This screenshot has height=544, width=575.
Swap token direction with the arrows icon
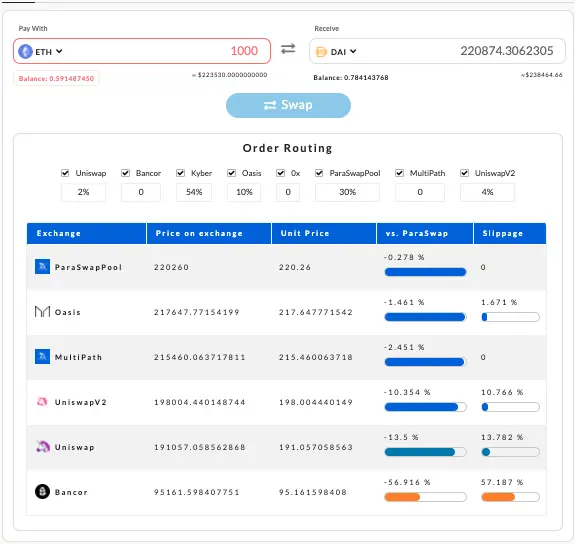click(288, 49)
